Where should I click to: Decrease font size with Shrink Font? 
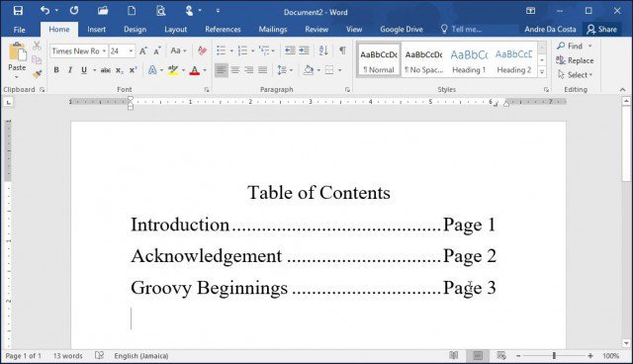[157, 50]
